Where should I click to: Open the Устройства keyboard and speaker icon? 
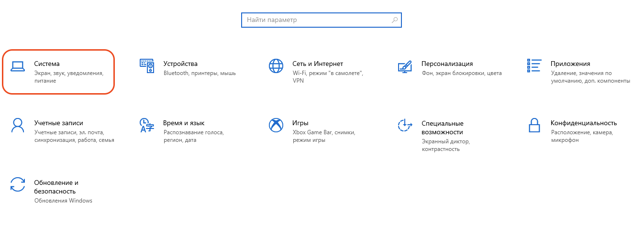pyautogui.click(x=146, y=66)
